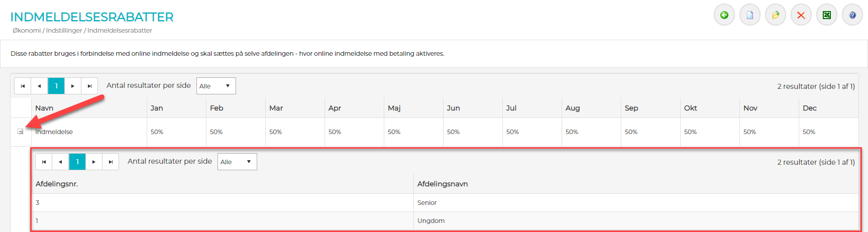Click the Afdelingsnavn column header
The image size is (868, 232).
pyautogui.click(x=443, y=184)
